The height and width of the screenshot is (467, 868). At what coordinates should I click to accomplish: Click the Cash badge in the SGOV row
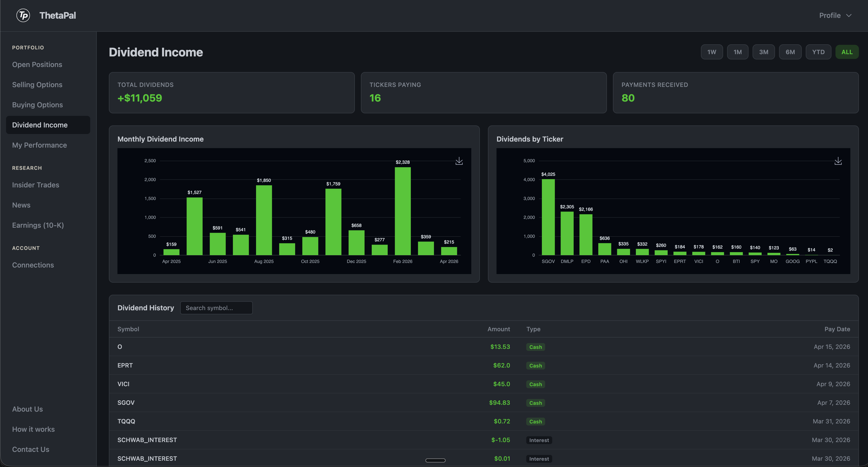point(535,403)
